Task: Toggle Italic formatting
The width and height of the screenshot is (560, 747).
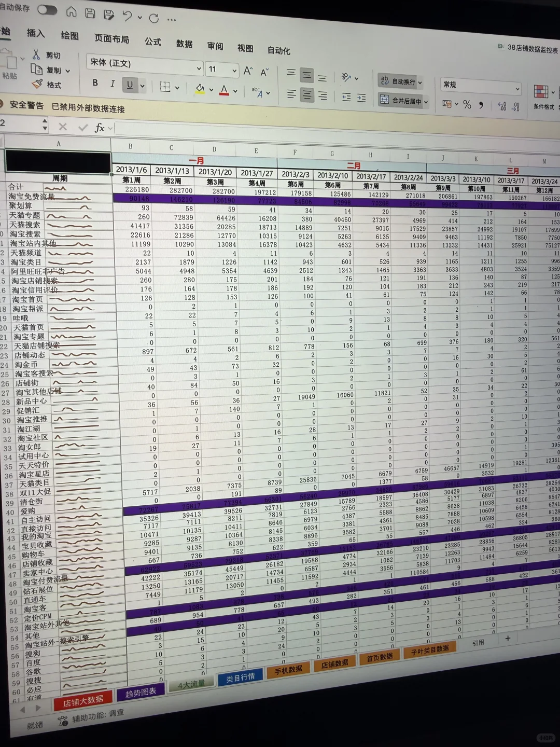Action: pos(113,84)
